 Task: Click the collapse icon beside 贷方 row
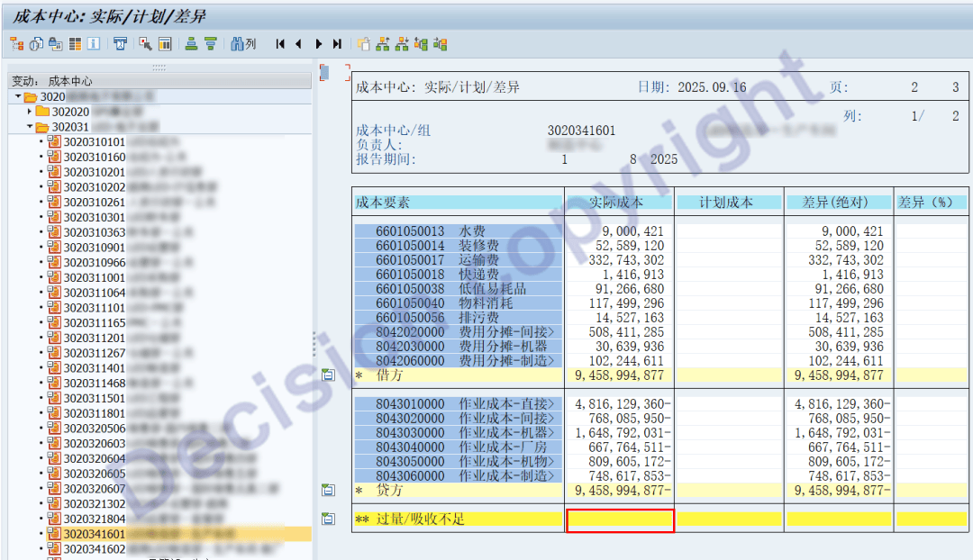tap(329, 491)
